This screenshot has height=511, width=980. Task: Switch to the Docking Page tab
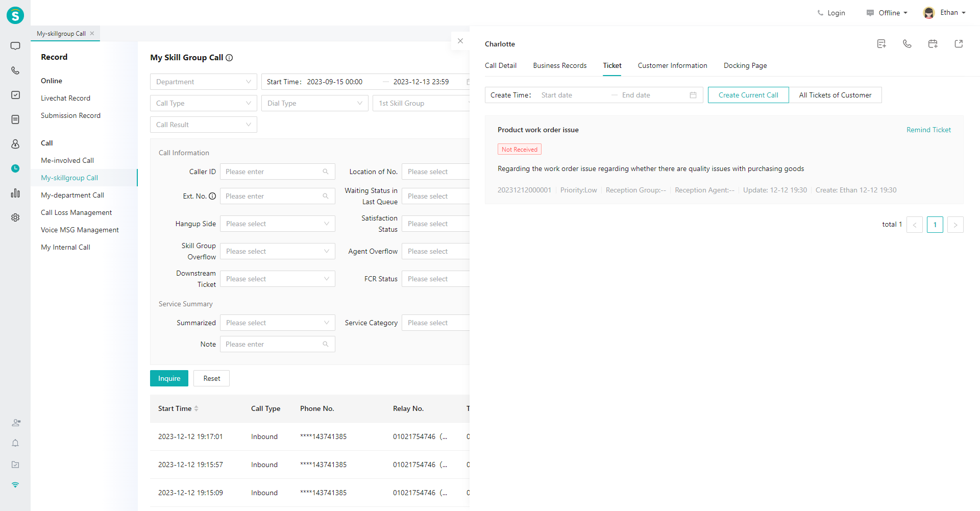coord(745,65)
